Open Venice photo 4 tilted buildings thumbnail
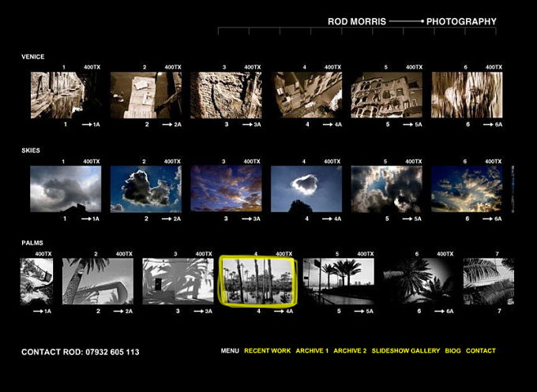Viewport: 537px width, 392px height. [306, 95]
